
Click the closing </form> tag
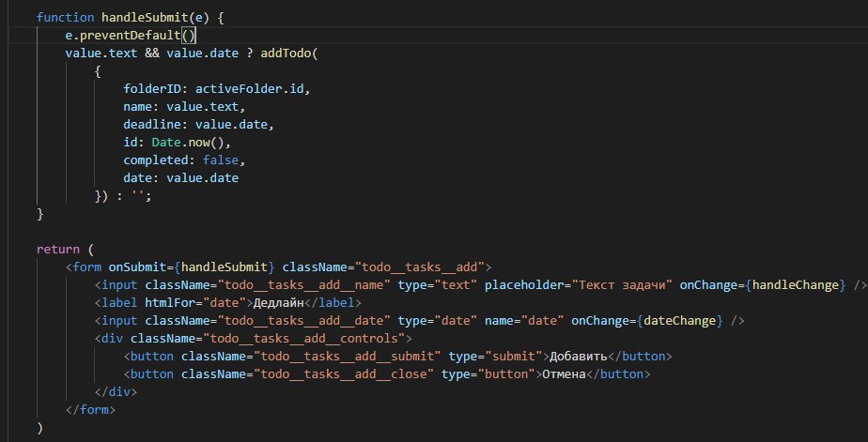pyautogui.click(x=91, y=409)
